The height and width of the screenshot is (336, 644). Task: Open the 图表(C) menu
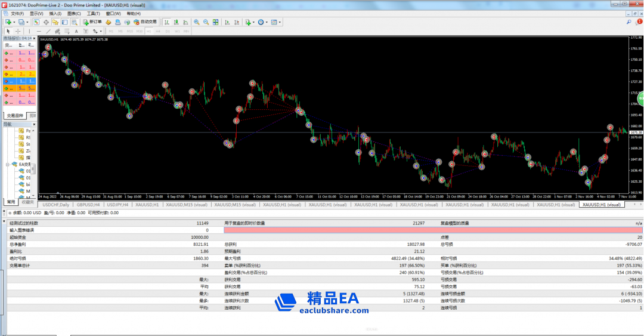pos(74,13)
